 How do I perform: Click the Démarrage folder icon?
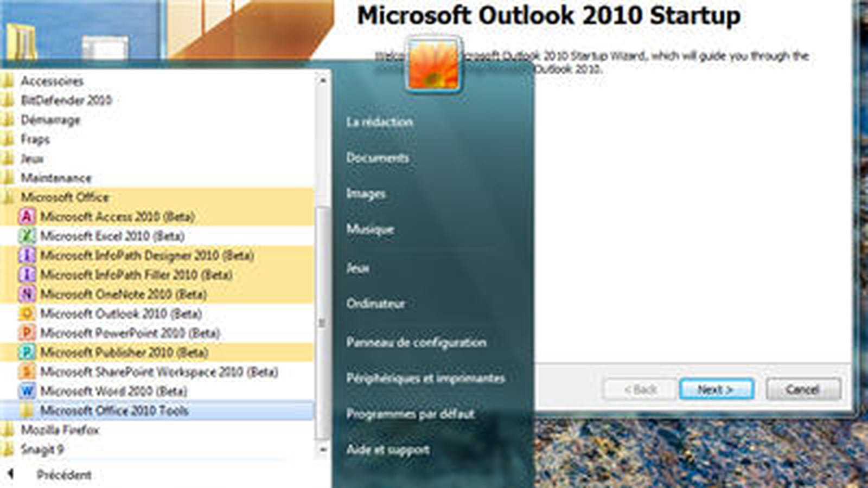pyautogui.click(x=7, y=120)
